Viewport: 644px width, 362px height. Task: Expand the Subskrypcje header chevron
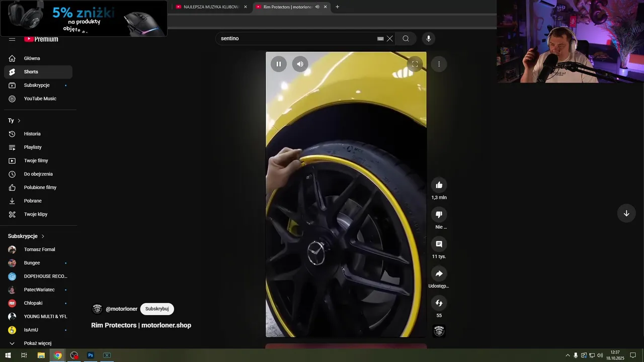click(43, 236)
